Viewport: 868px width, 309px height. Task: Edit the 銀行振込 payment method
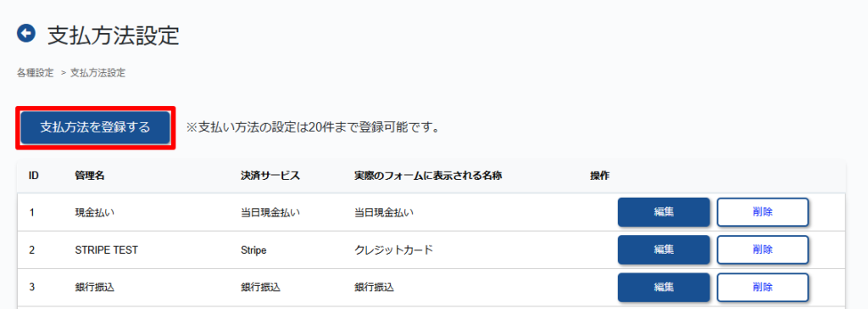pos(664,288)
